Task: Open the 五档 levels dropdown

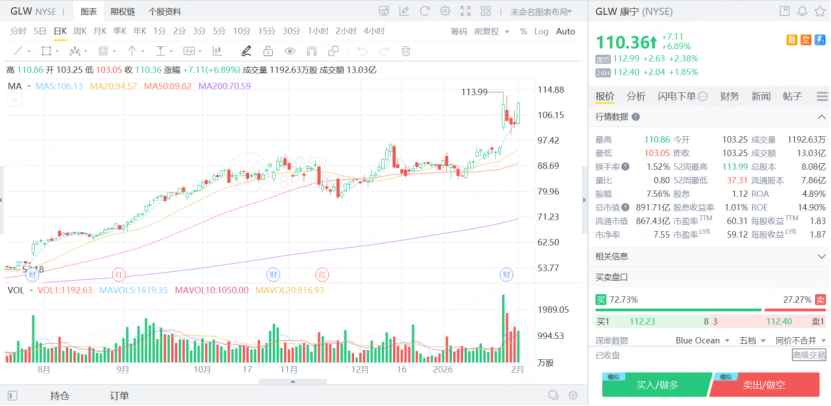Action: click(752, 340)
